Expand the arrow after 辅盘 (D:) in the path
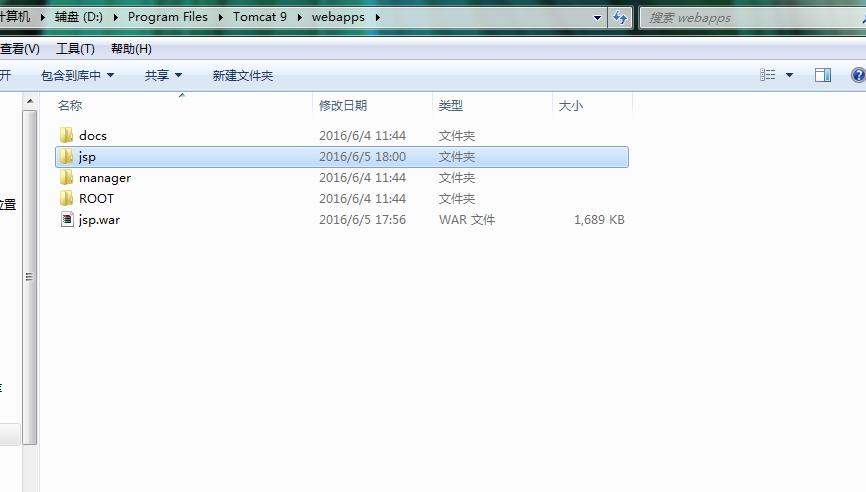The width and height of the screenshot is (866, 492). click(x=115, y=17)
